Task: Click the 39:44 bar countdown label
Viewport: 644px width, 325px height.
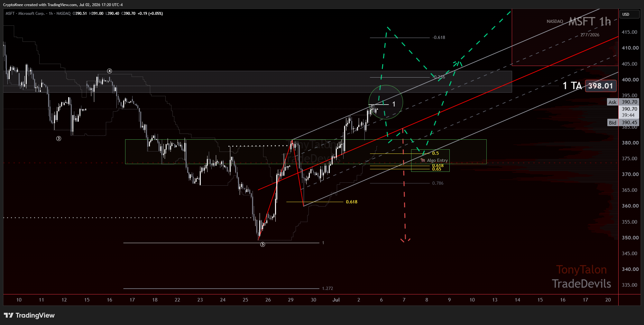Action: pyautogui.click(x=628, y=115)
